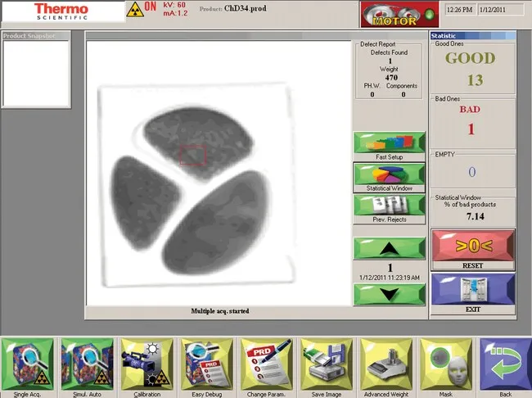Click the red defect marker on image

[x=192, y=154]
